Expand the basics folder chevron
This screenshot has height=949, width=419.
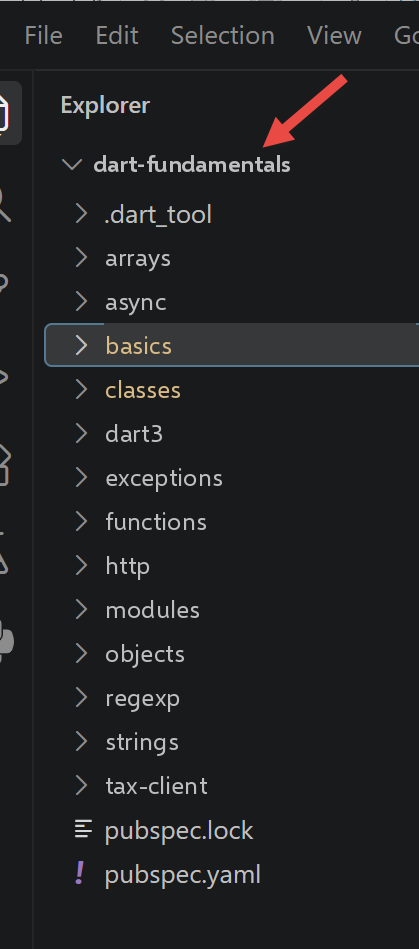pyautogui.click(x=81, y=346)
